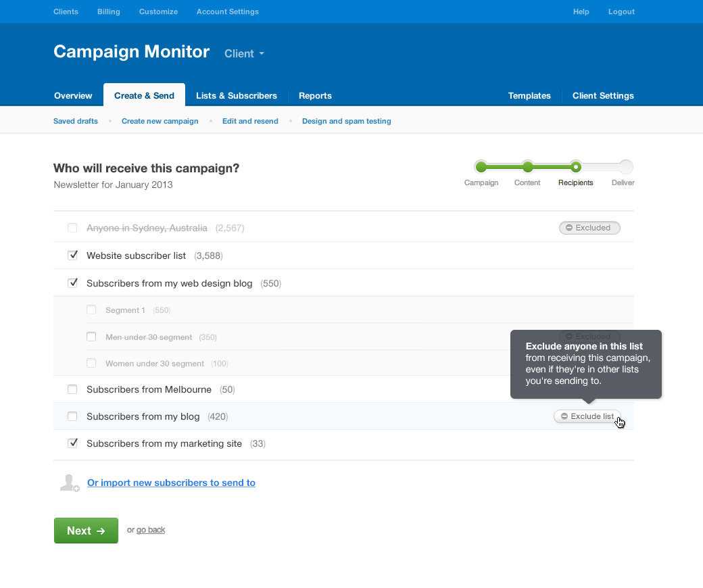Click the 'Segment 1' label
703x588 pixels.
pos(125,310)
